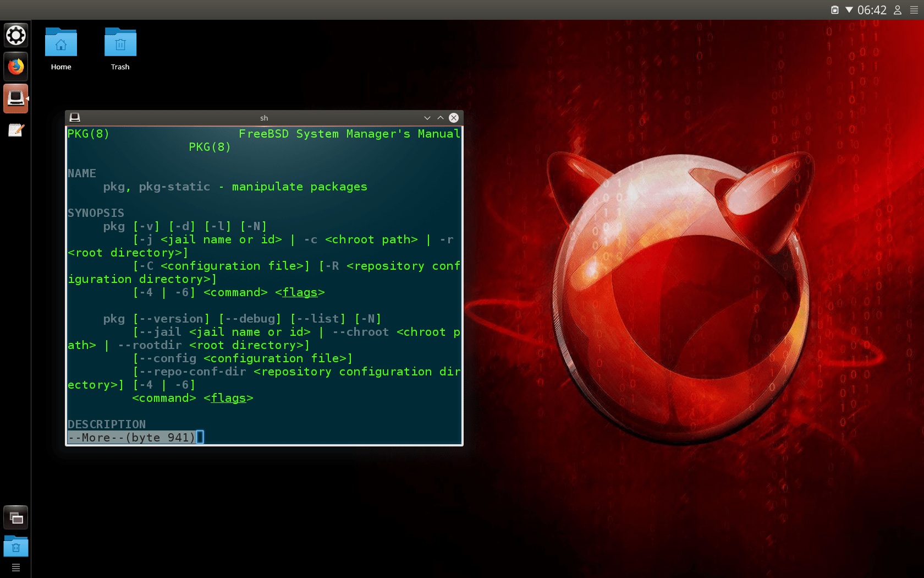924x578 pixels.
Task: Open the terminal titlebar chevron menu
Action: point(427,118)
